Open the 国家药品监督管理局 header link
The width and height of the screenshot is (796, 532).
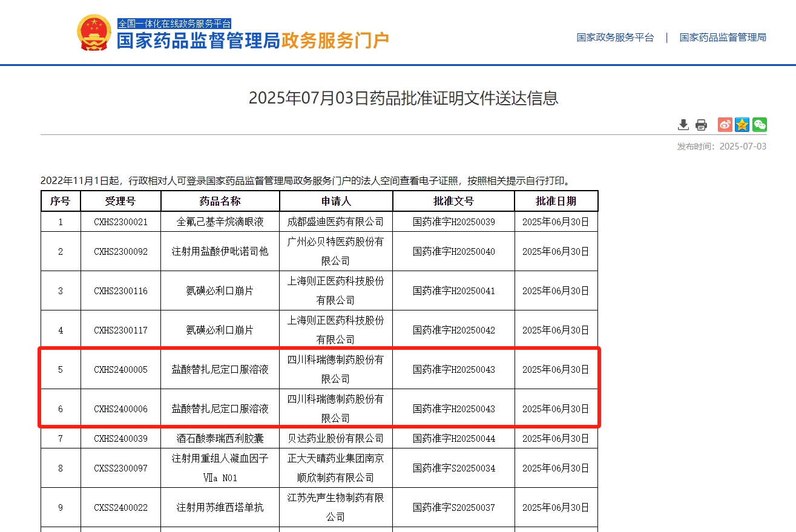(x=723, y=38)
